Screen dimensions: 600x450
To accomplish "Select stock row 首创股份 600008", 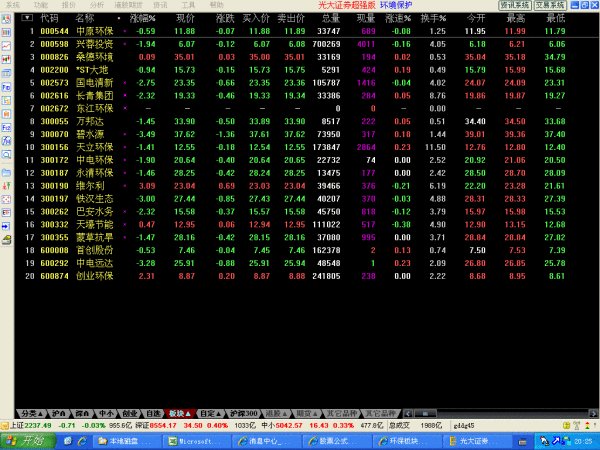I will pos(298,250).
